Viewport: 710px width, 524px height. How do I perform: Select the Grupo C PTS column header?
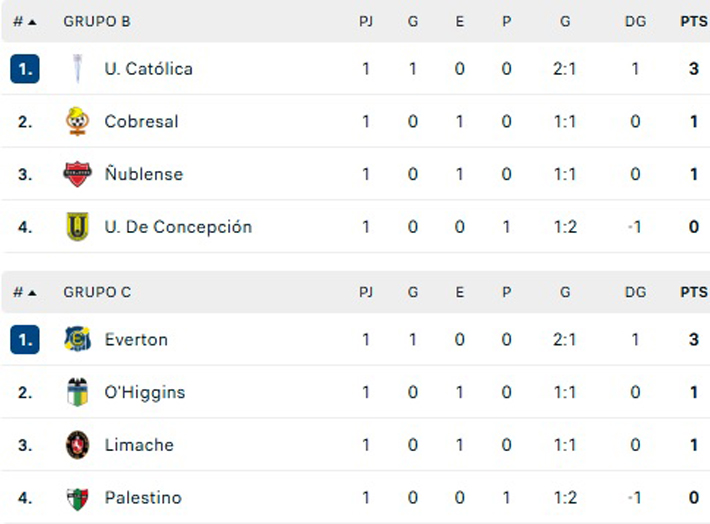[x=693, y=293]
